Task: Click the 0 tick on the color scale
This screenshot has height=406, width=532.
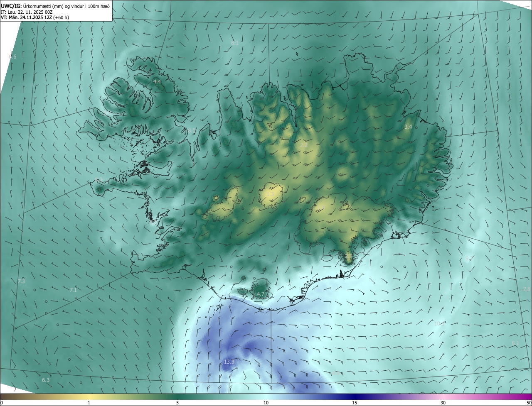Action: tap(2, 403)
